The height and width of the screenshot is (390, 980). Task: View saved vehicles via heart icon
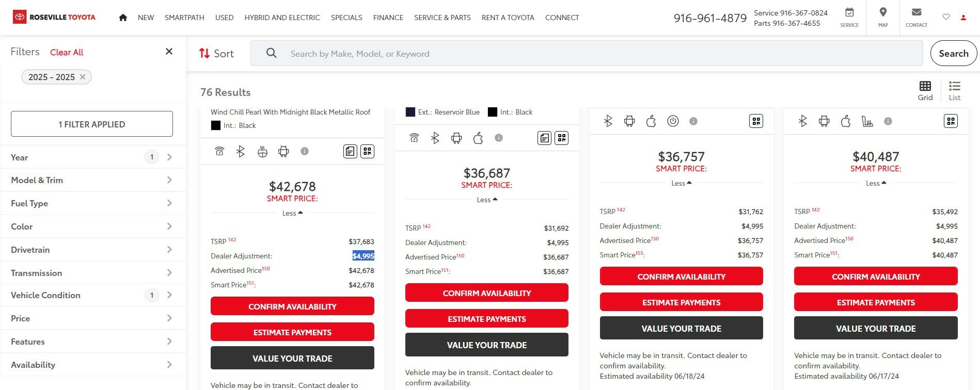click(x=946, y=17)
